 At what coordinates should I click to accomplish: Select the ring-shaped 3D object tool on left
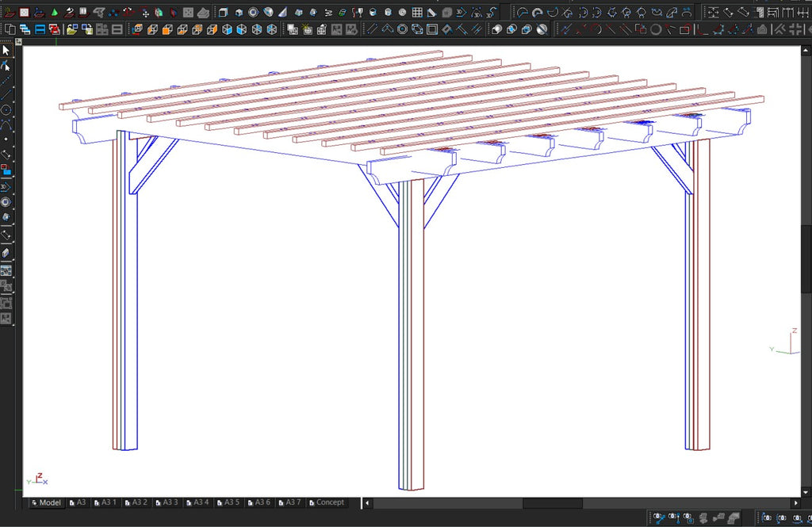pyautogui.click(x=6, y=202)
